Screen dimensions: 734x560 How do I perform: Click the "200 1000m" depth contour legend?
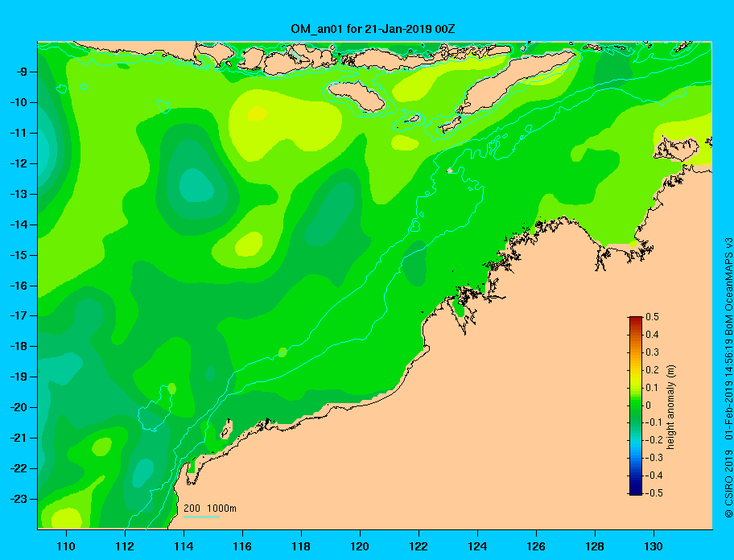210,509
